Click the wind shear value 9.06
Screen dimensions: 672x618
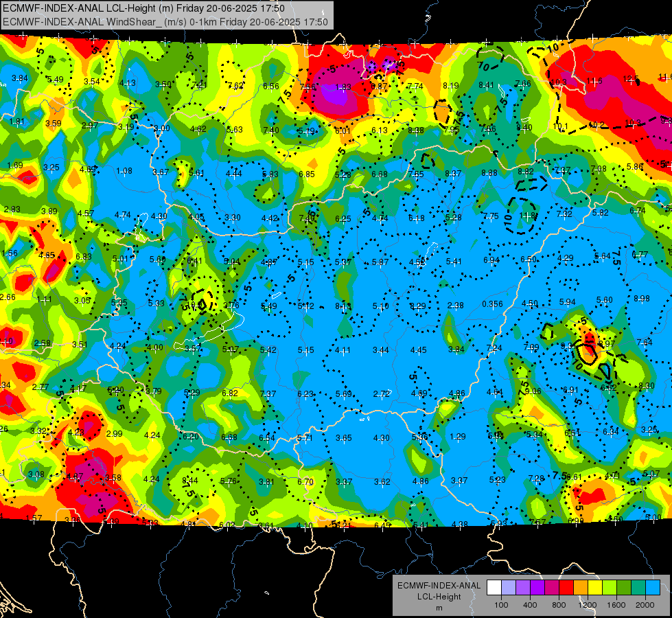coord(533,391)
